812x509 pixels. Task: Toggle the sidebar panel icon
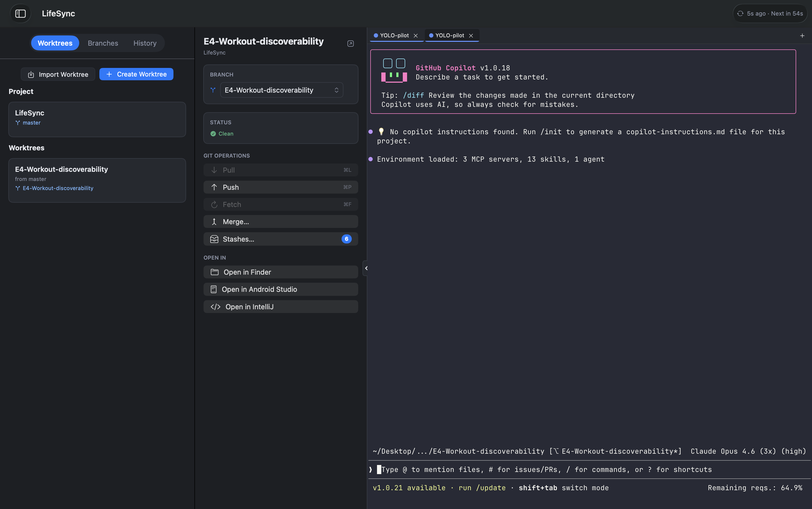point(20,13)
